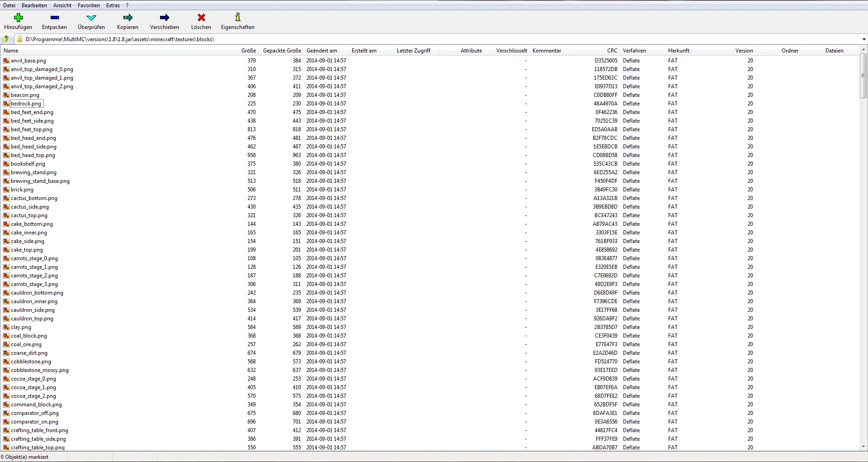Click the blue Entpacken minus icon
Viewport: 868px width, 462px height.
[55, 18]
